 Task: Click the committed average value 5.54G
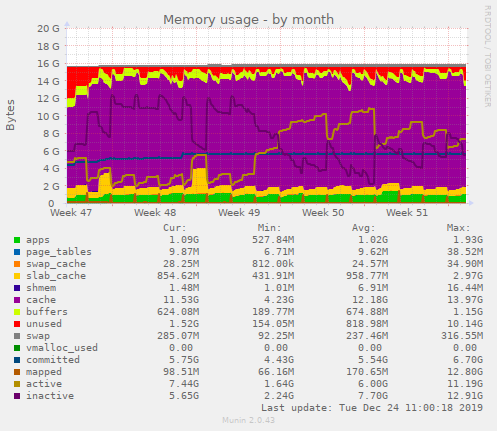click(x=373, y=360)
